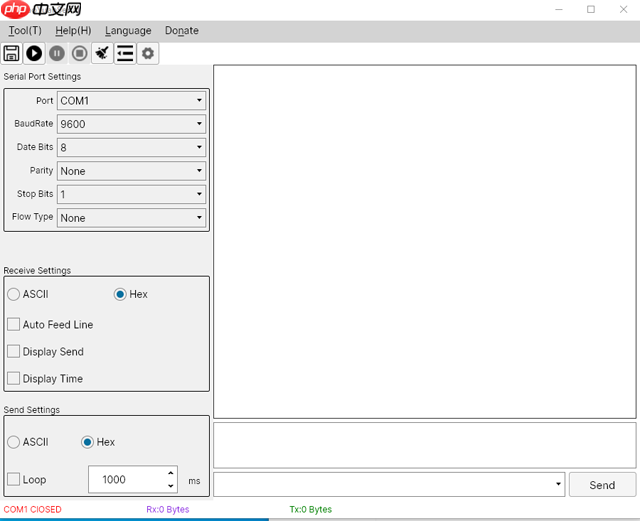Click the save (floppy disk) toolbar icon
Screen dimensions: 640x521
click(x=11, y=53)
